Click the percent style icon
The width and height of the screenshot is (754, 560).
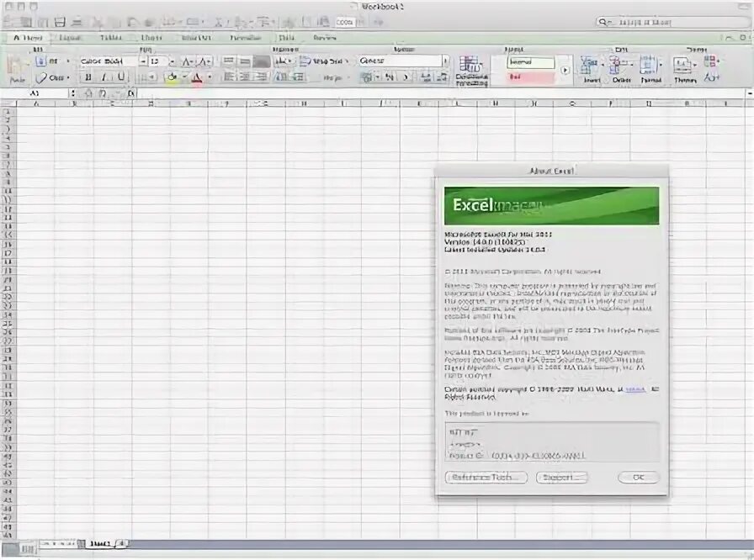(389, 77)
